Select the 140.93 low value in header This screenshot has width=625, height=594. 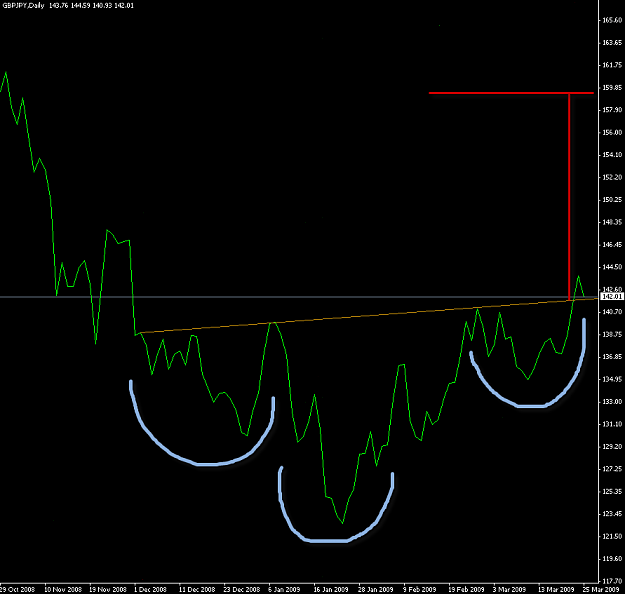103,6
